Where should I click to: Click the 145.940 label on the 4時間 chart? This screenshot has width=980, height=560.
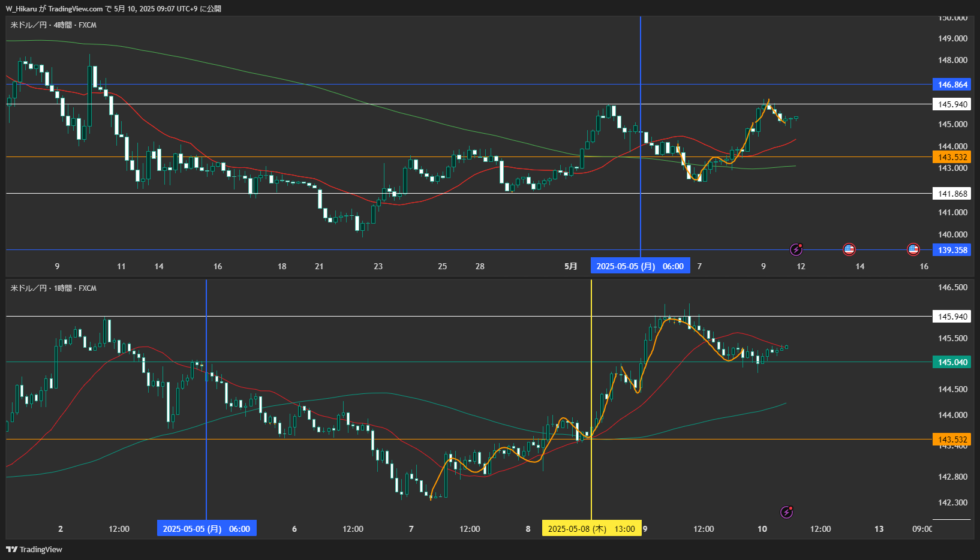[952, 104]
